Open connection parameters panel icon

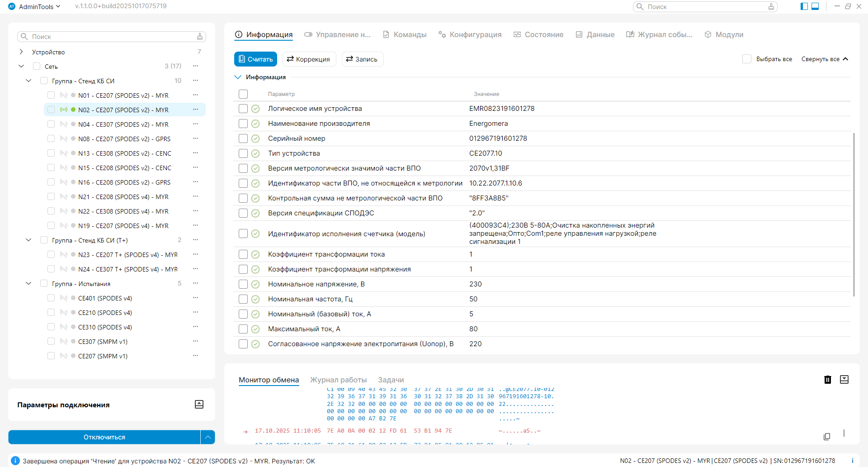pyautogui.click(x=199, y=405)
